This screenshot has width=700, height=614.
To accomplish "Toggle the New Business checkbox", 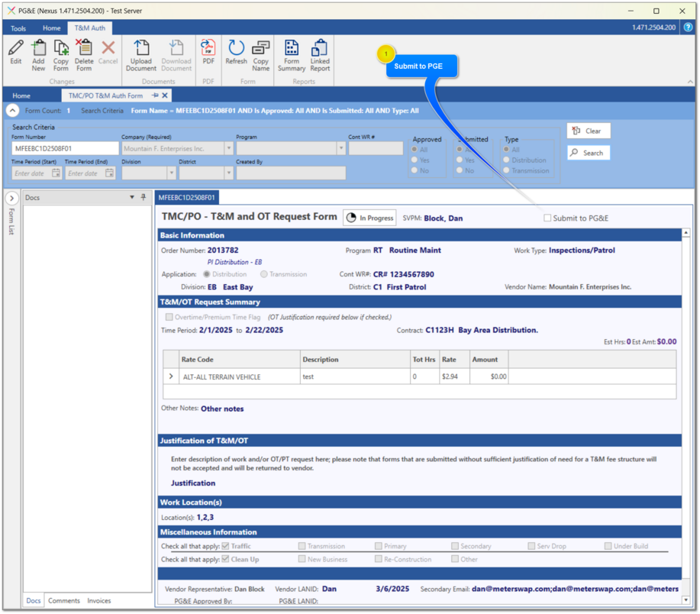I will 302,559.
